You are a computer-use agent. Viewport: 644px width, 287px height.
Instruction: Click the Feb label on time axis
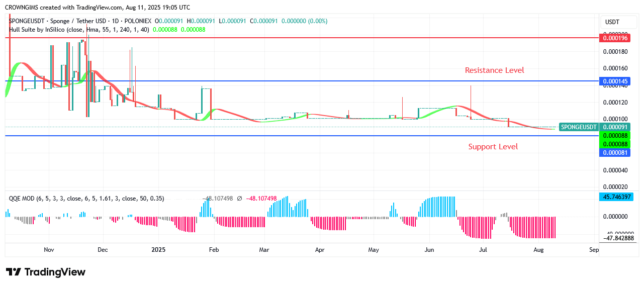coord(214,250)
